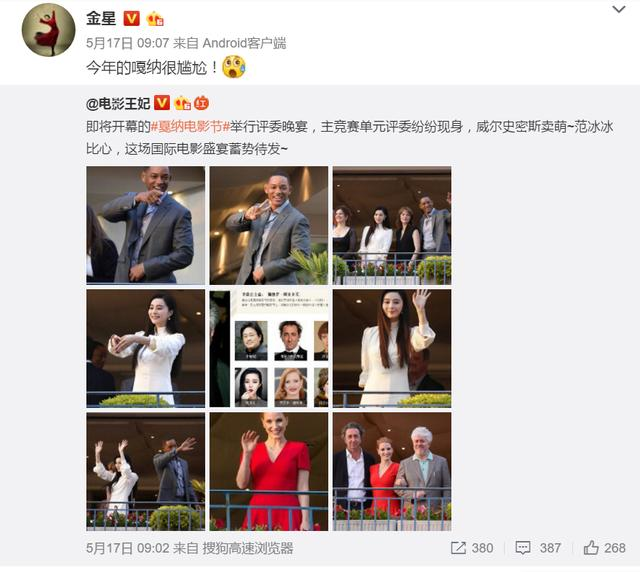Click the 5月17日 09:07 timestamp
Viewport: 640px width, 572px height.
pos(127,43)
